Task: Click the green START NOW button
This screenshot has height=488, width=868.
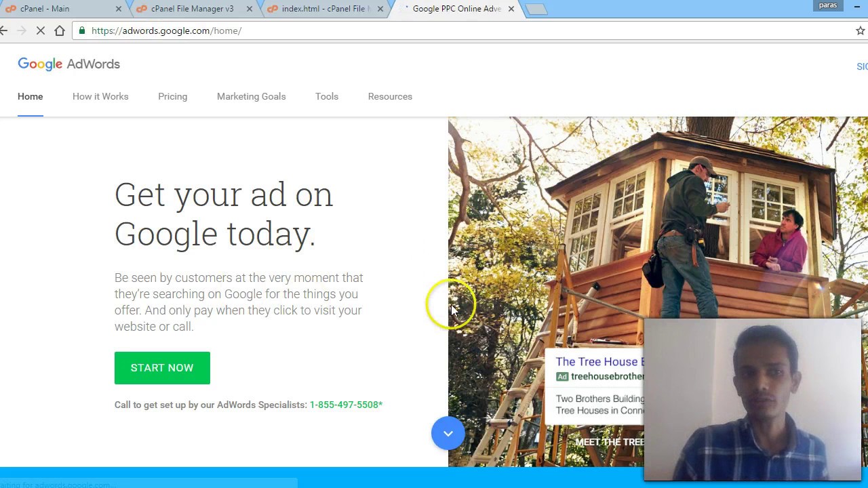Action: (x=162, y=368)
